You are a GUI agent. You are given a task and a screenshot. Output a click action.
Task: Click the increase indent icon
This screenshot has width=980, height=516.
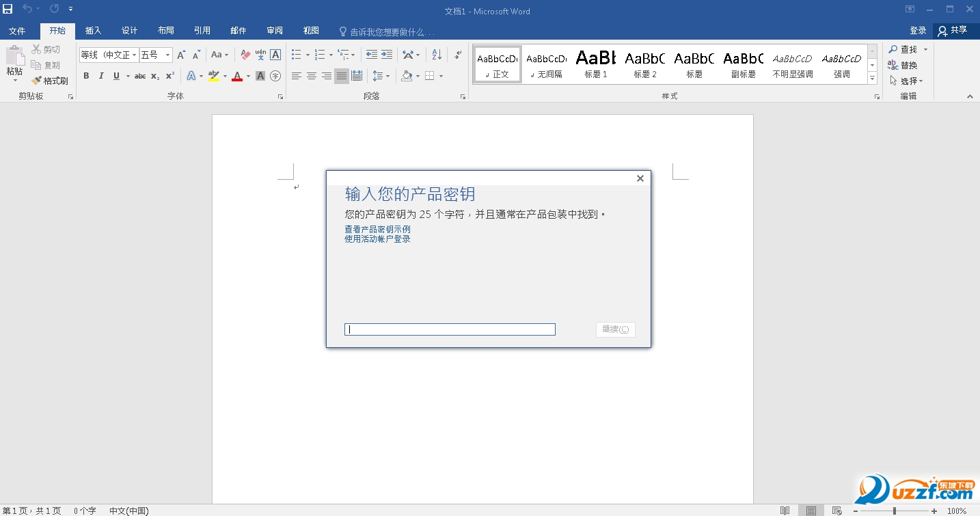point(387,55)
